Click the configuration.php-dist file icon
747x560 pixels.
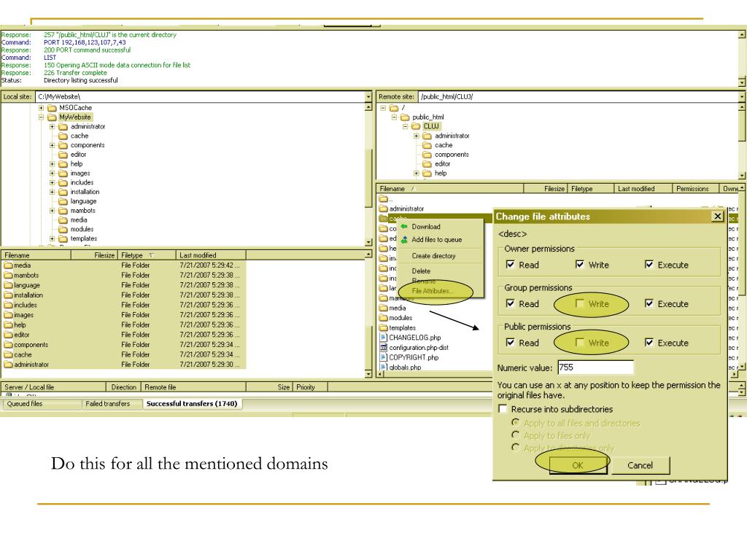pos(384,347)
